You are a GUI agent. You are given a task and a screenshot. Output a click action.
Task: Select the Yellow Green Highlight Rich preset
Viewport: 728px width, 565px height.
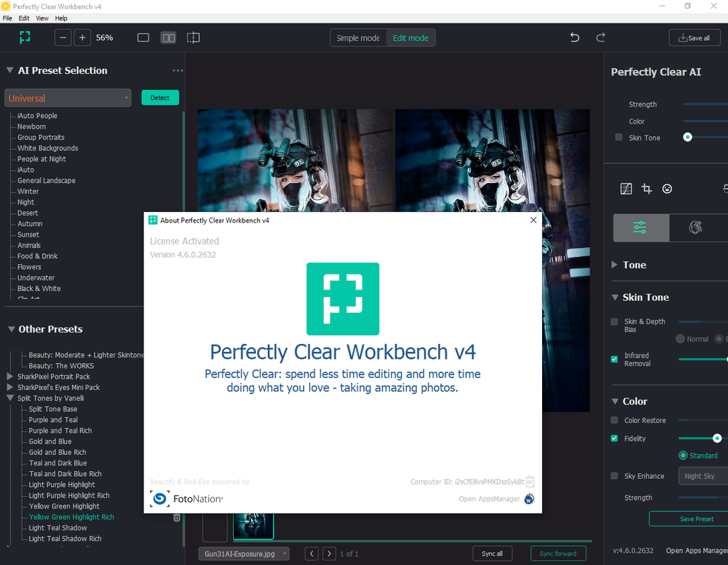coord(71,517)
